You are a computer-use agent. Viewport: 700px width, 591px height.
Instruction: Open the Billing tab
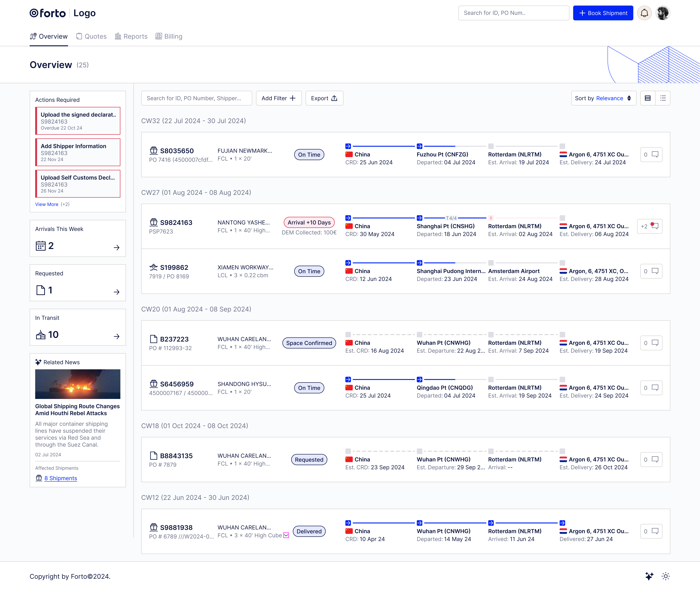pos(169,36)
